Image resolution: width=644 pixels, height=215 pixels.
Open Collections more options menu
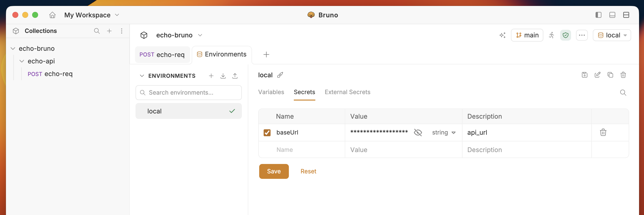coord(121,31)
